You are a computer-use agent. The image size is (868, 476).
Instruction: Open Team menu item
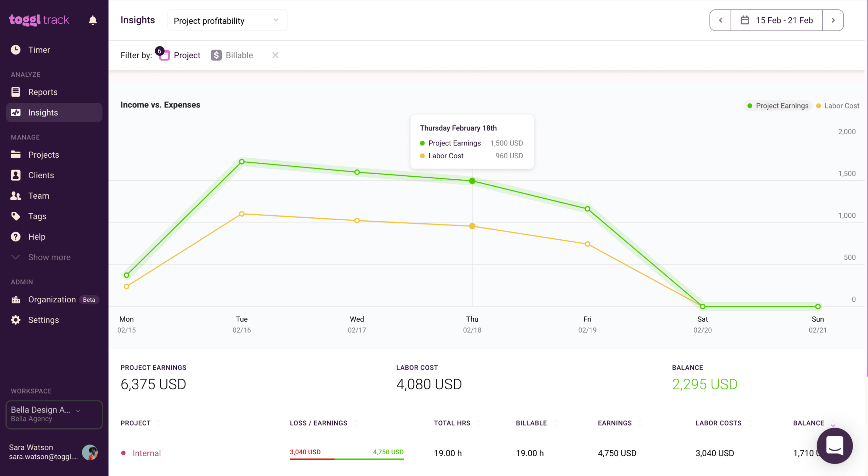[x=39, y=196]
